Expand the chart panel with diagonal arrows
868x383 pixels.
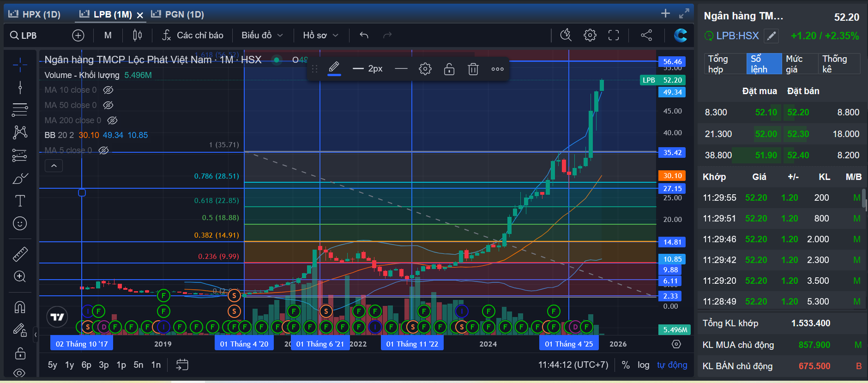[x=684, y=13]
